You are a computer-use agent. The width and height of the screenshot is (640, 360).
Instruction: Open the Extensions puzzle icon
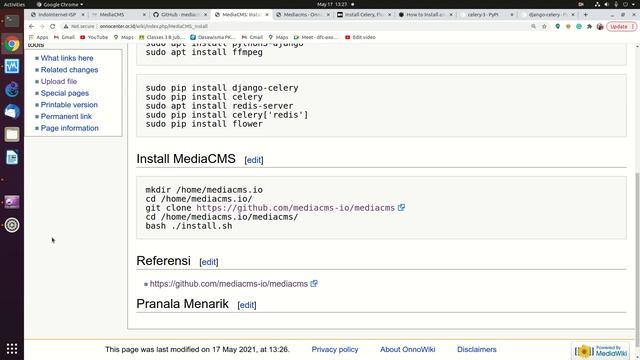(x=589, y=26)
